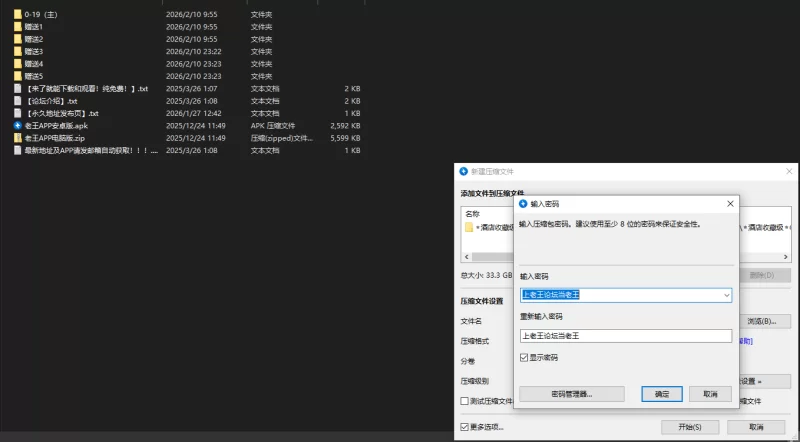Click the 老王APP安卓版.apk file icon
Screen dimensions: 800x442
coord(18,125)
